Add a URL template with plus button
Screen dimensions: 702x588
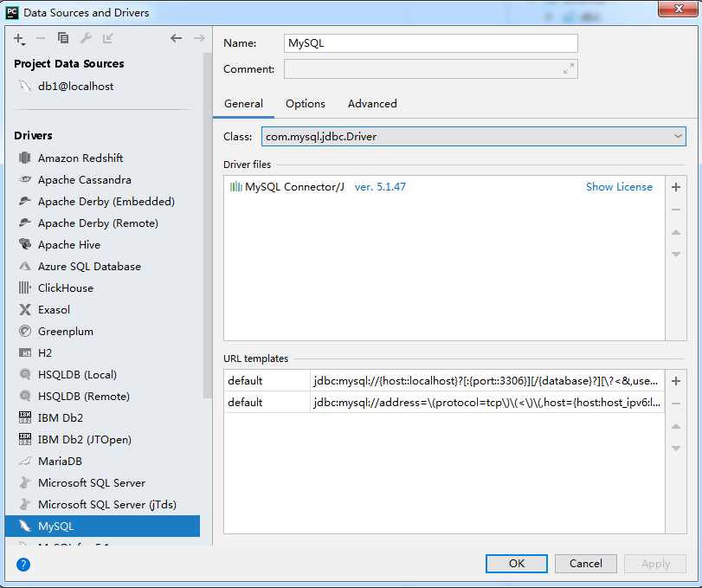pos(676,381)
